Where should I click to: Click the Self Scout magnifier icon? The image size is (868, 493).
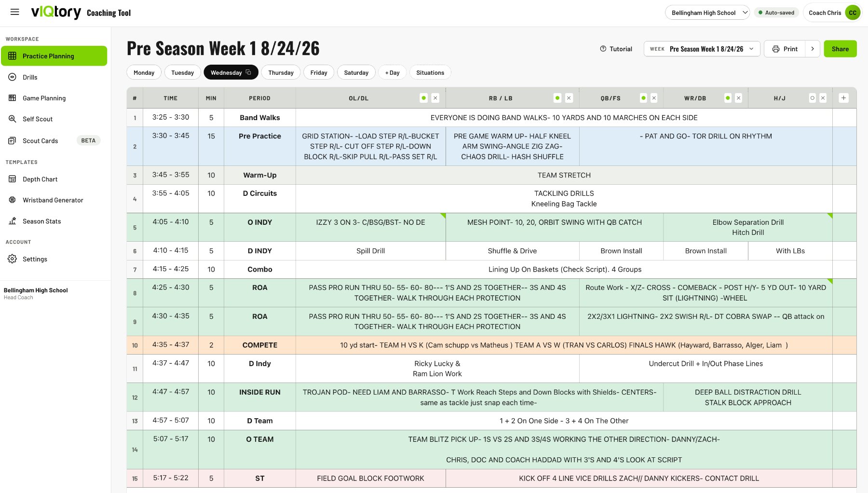coord(13,119)
